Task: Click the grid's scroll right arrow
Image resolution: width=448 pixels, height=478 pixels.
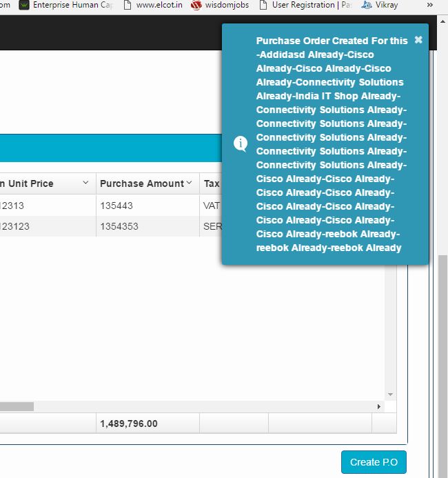Action: 378,407
